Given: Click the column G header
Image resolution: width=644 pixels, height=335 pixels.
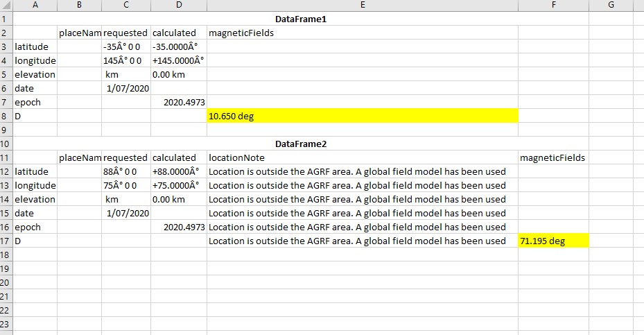Looking at the screenshot, I should click(x=610, y=6).
